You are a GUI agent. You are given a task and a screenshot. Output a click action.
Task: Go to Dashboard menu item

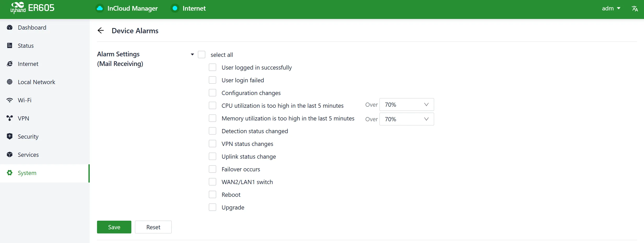pos(45,28)
